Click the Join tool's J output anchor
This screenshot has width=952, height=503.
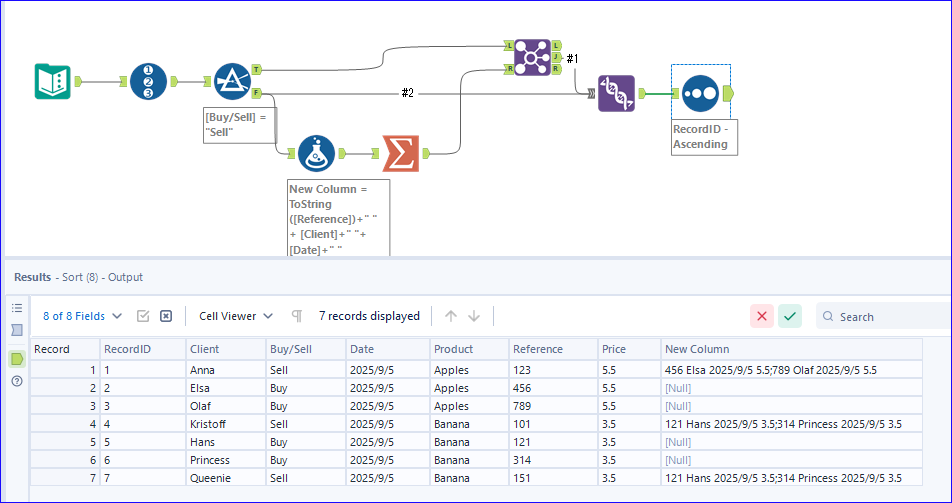pyautogui.click(x=557, y=57)
